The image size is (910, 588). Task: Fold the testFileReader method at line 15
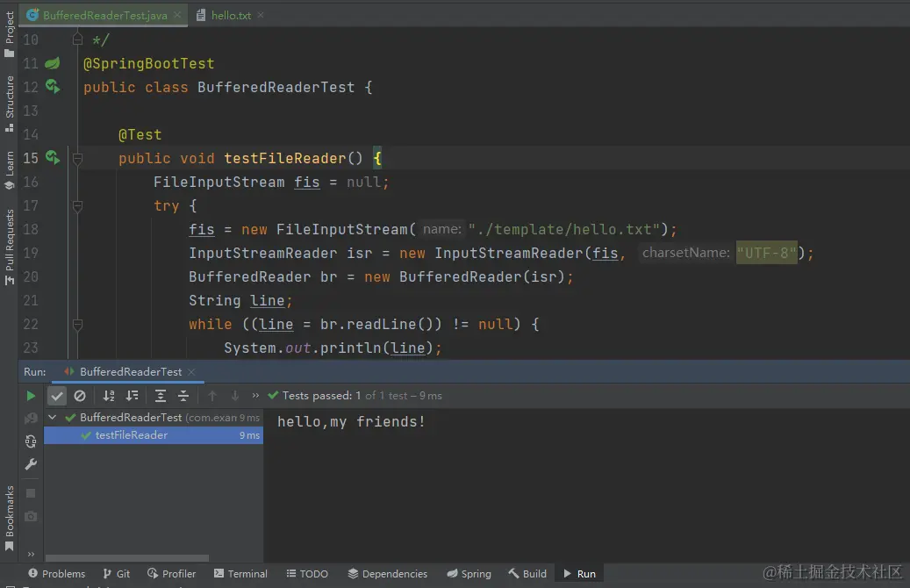(x=77, y=158)
